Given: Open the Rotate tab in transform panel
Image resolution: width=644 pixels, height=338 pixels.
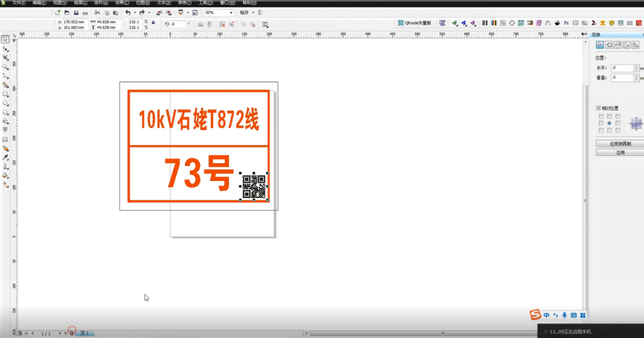Looking at the screenshot, I should 609,45.
